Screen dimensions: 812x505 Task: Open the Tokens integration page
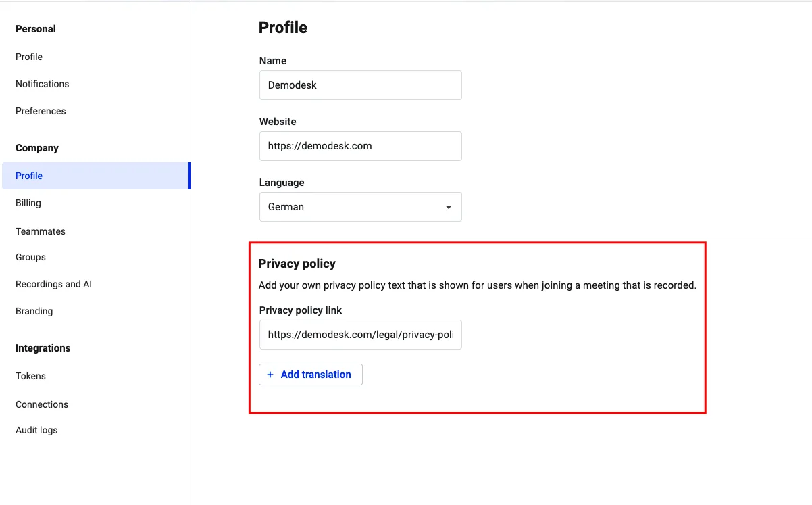tap(30, 376)
